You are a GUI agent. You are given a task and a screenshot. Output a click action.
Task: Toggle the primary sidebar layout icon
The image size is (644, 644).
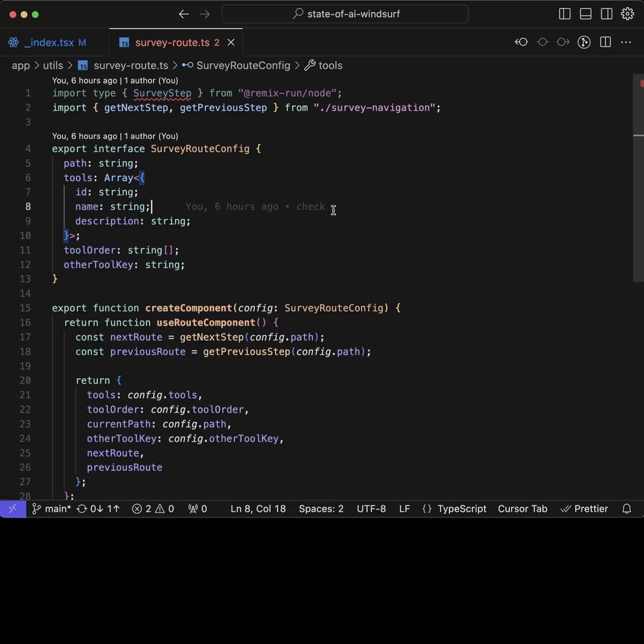pos(565,14)
